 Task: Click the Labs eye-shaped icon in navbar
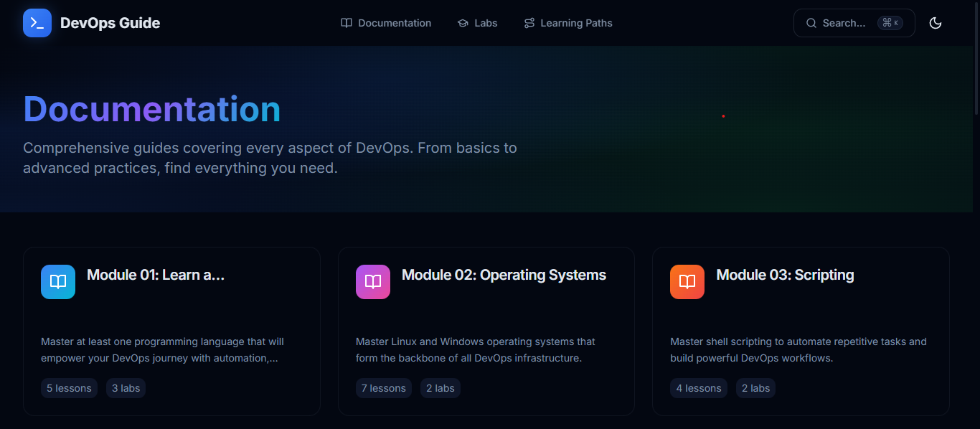click(463, 22)
